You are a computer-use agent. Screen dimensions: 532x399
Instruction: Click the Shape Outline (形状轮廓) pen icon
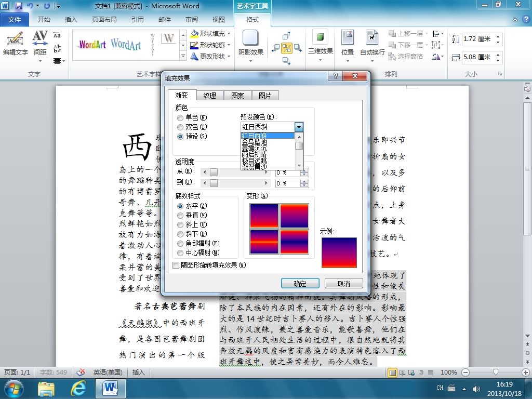[x=194, y=45]
